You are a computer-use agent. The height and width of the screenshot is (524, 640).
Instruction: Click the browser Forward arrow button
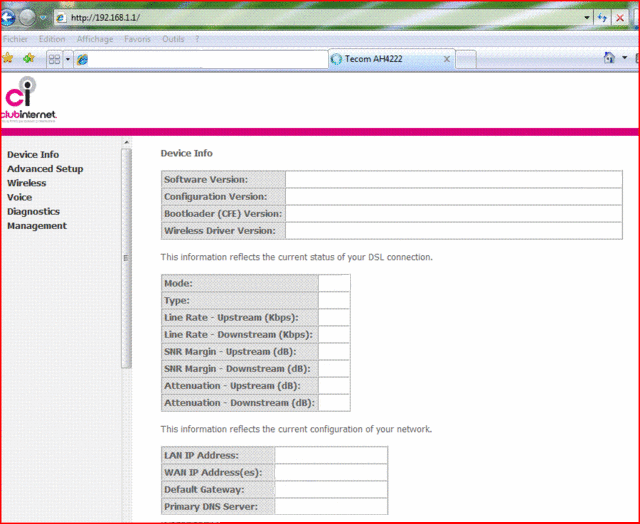tap(27, 18)
